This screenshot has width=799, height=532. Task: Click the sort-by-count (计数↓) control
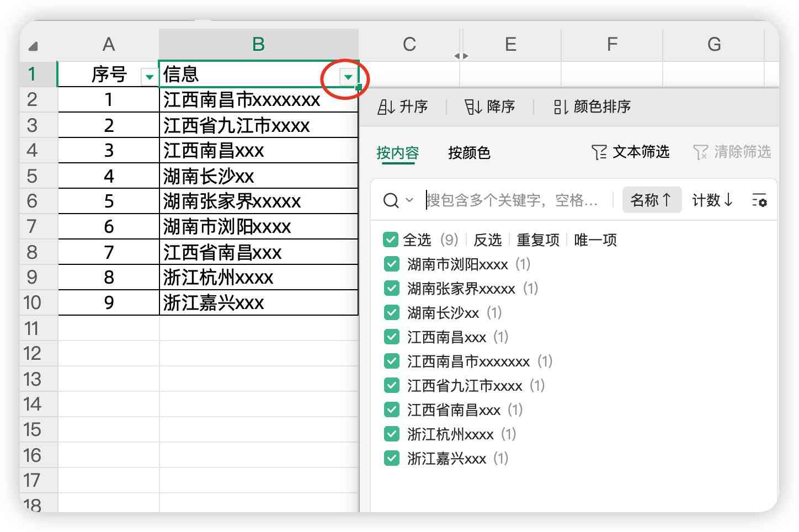point(712,201)
